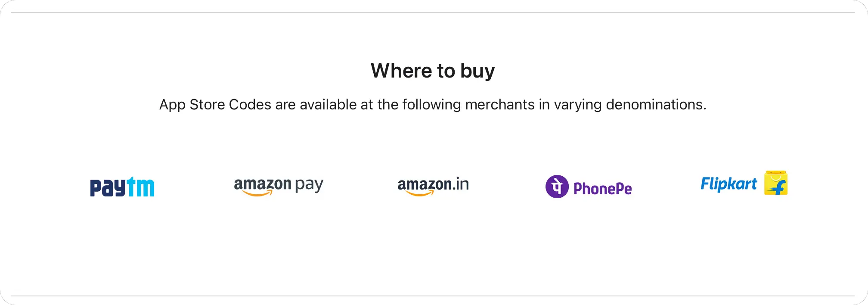Click the '.in' part of amazon.in logo
This screenshot has width=868, height=305.
460,184
